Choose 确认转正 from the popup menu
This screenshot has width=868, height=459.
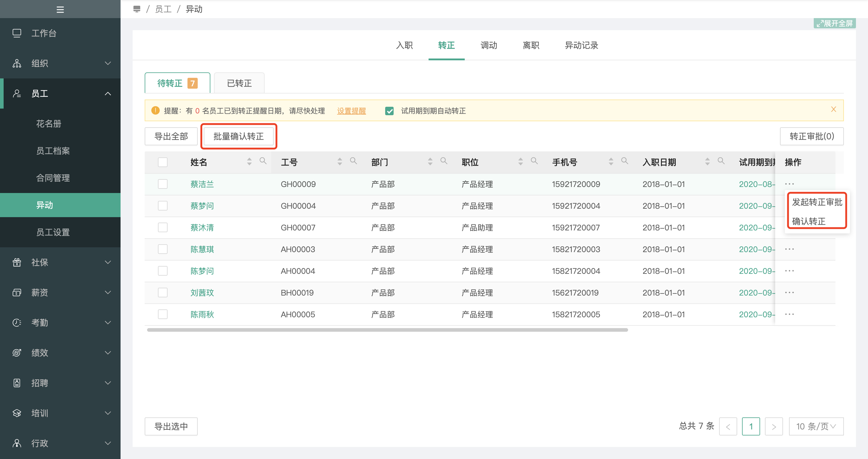pyautogui.click(x=808, y=222)
